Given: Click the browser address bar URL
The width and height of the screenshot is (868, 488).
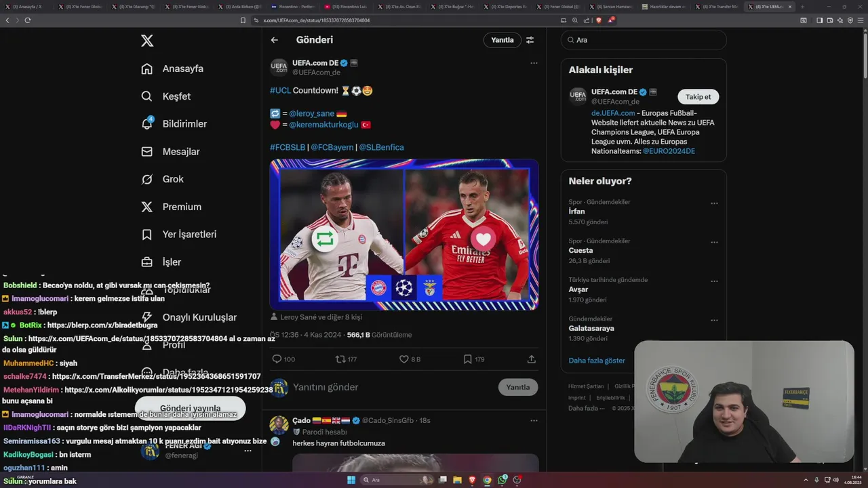Looking at the screenshot, I should [317, 20].
